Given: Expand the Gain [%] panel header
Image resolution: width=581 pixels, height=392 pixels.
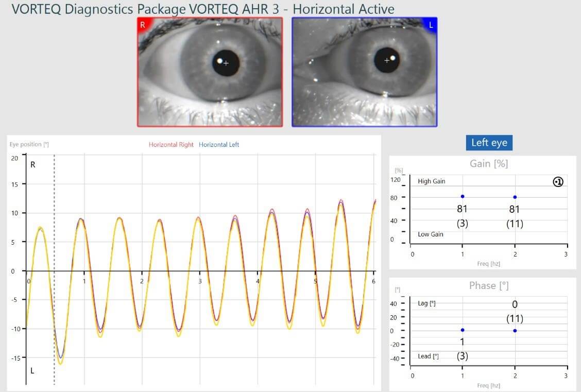Looking at the screenshot, I should (488, 163).
